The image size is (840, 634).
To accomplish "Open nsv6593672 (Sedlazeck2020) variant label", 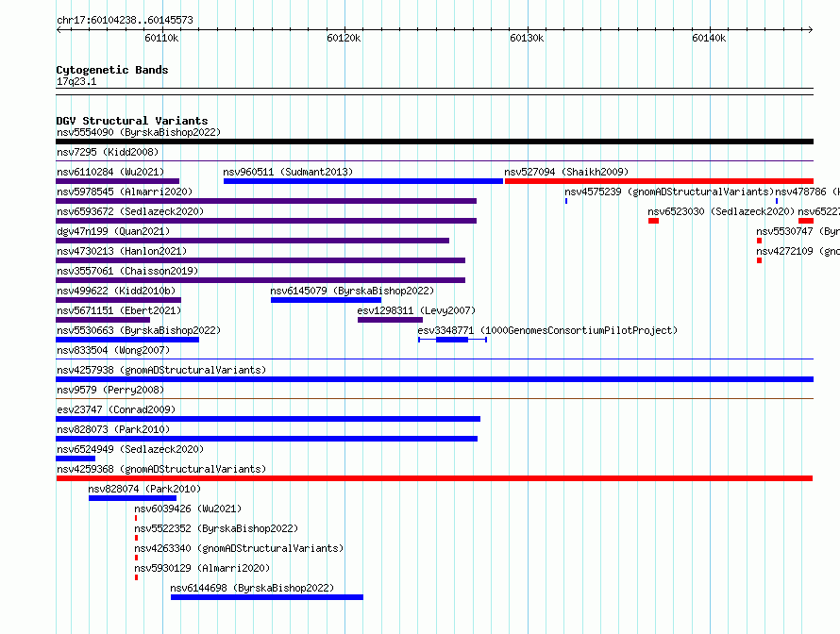I will pos(130,211).
